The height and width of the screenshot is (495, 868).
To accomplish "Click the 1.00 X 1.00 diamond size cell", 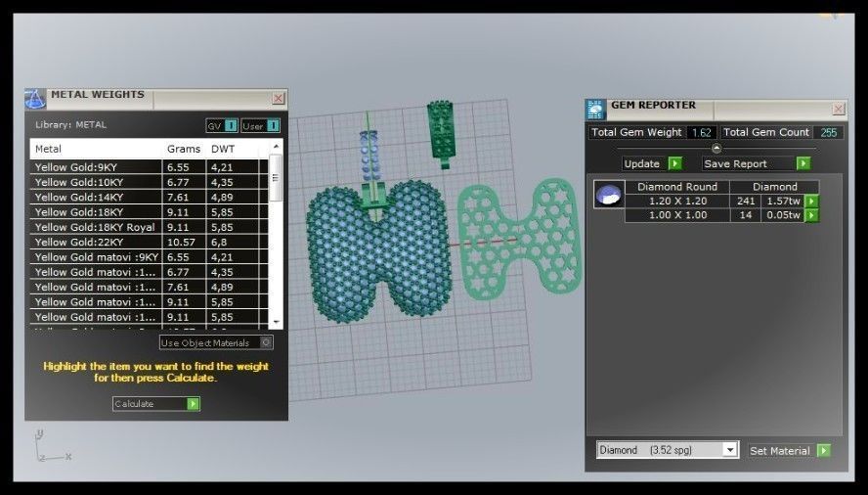I will (x=677, y=215).
